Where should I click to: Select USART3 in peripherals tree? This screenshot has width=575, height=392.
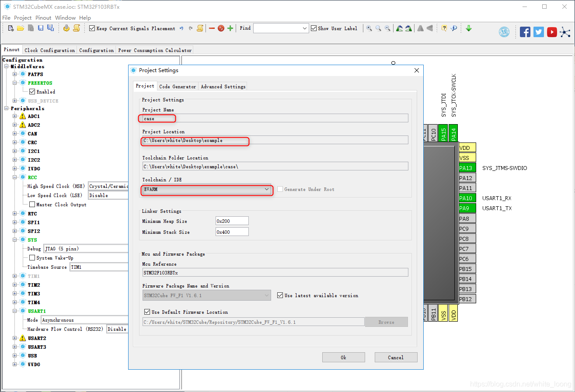point(37,347)
